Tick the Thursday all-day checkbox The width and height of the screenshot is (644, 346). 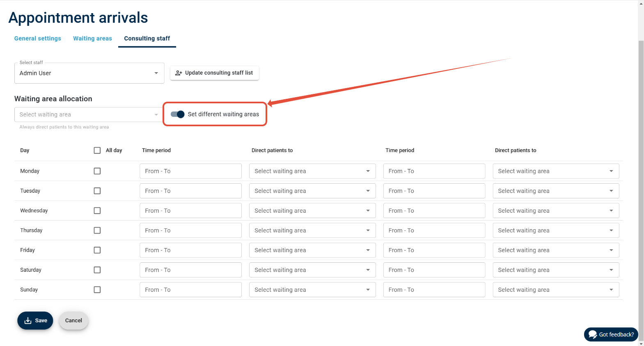[x=97, y=230]
